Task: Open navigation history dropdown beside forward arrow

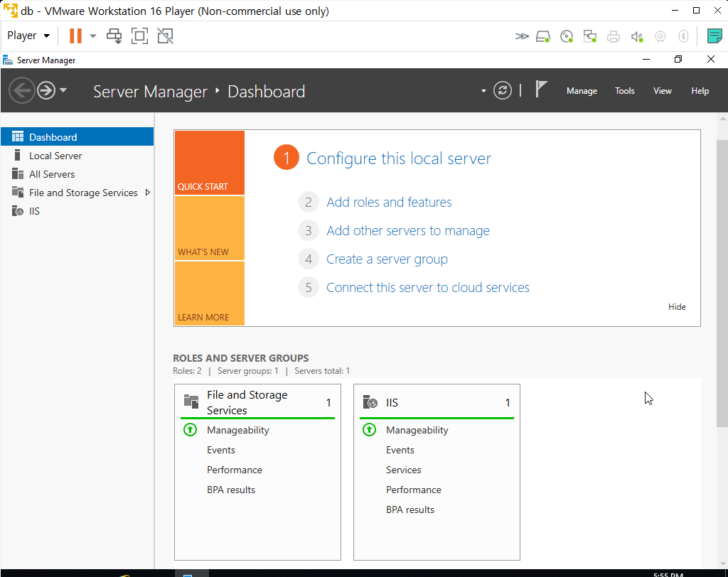Action: 63,90
